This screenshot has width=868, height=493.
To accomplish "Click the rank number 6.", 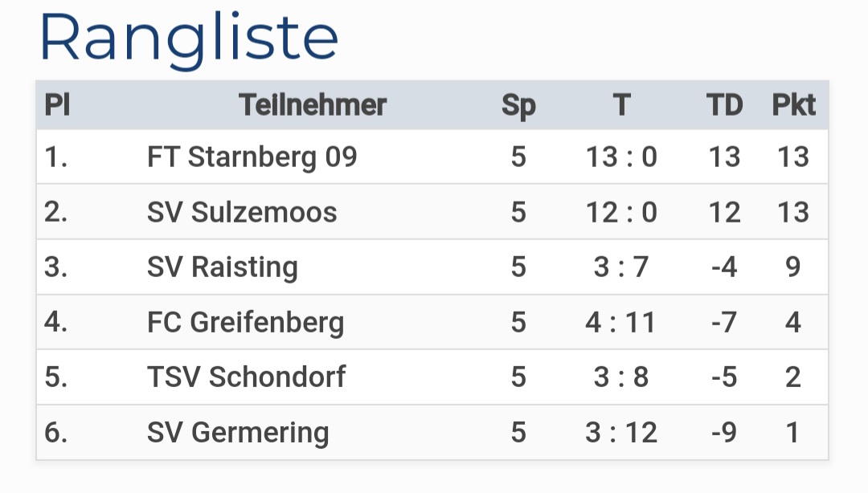I will [x=55, y=433].
